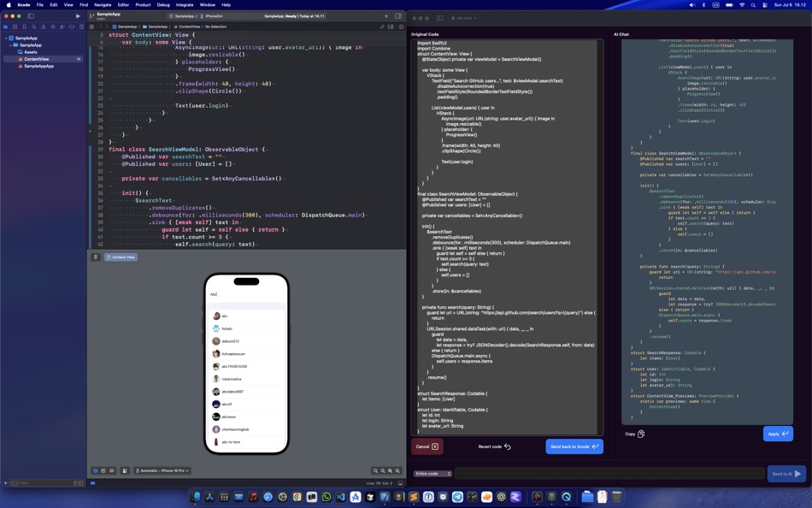Toggle the Xcode navigator sidebar

pyautogui.click(x=31, y=16)
